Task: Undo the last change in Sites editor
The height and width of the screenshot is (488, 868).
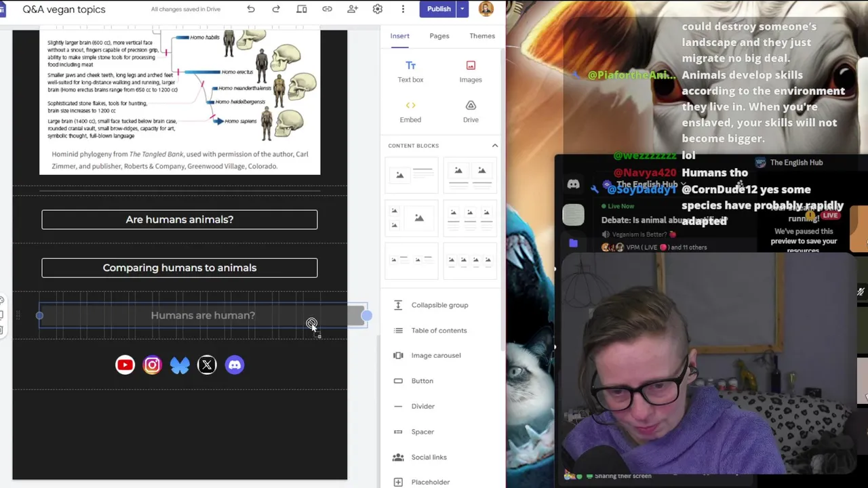Action: pos(251,9)
